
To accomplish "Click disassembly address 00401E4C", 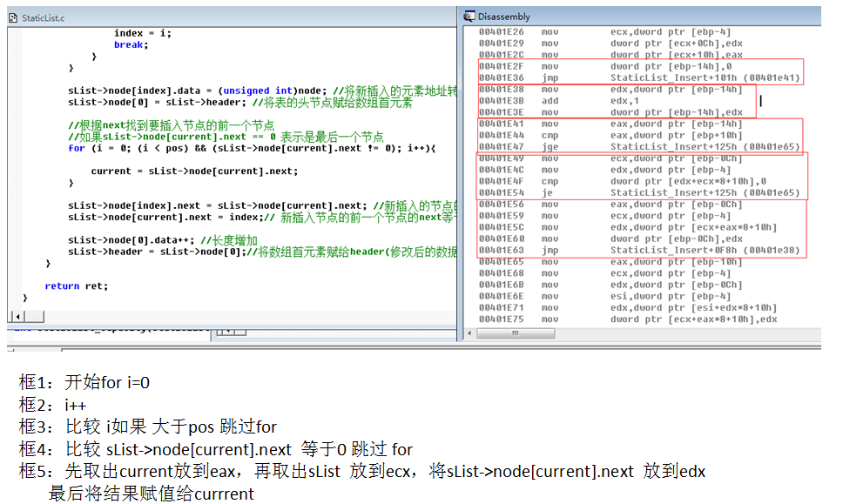I will pos(501,170).
